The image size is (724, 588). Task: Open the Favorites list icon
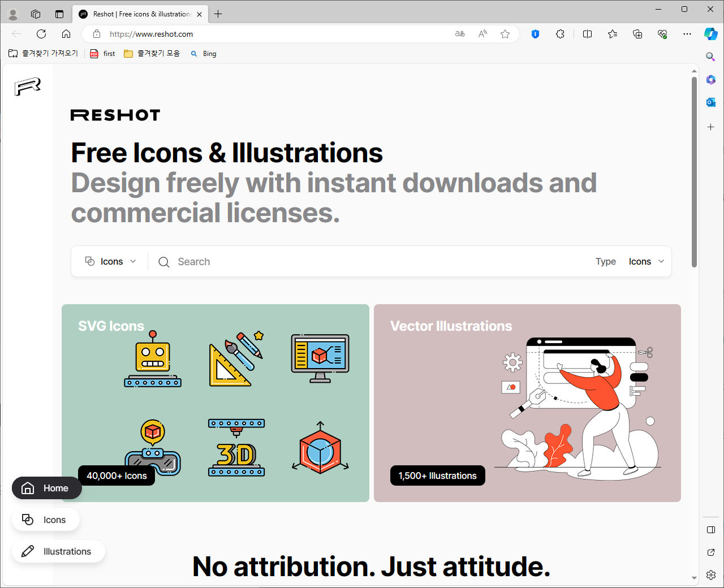(x=613, y=34)
